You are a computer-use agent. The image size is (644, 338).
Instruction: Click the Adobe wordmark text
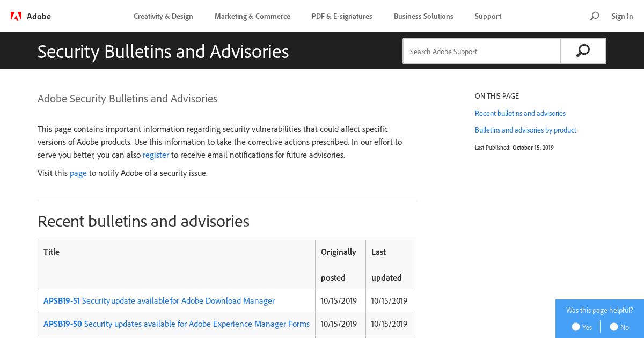[x=39, y=16]
